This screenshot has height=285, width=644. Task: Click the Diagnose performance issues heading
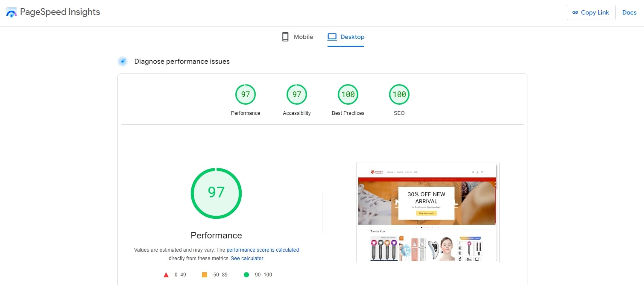tap(182, 62)
